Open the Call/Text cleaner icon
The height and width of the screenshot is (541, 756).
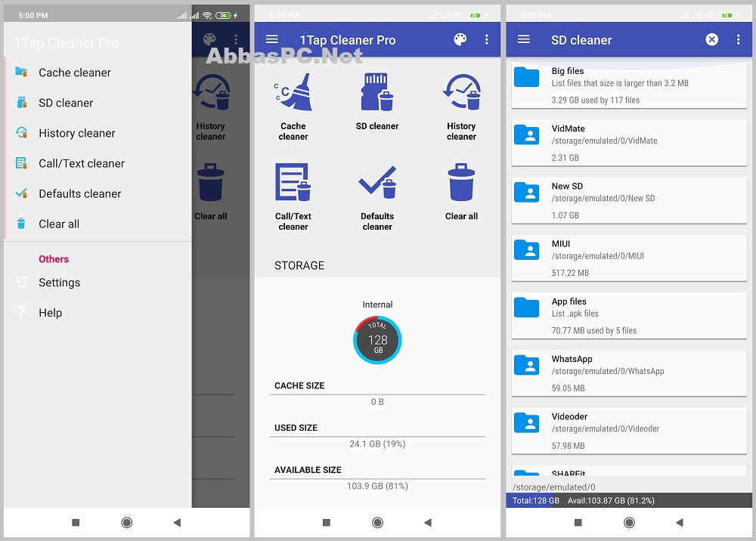293,181
